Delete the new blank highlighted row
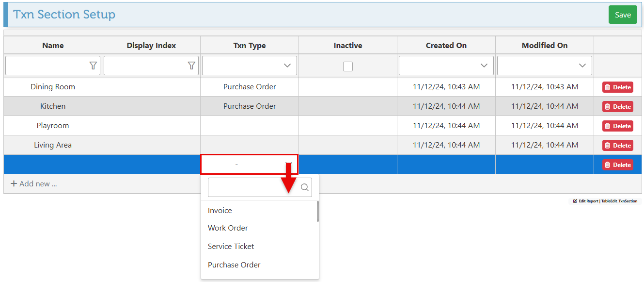Screen dimensions: 644x282 617,165
